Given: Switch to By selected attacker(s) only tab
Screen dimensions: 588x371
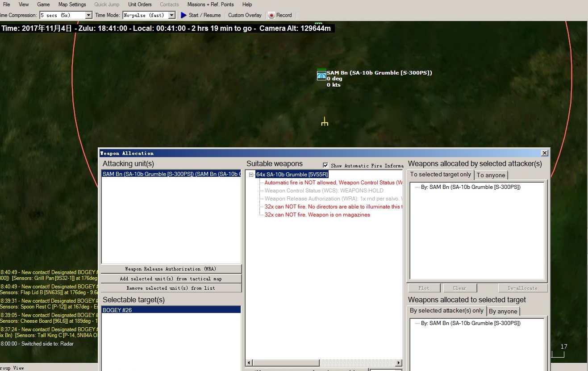Looking at the screenshot, I should click(x=446, y=311).
